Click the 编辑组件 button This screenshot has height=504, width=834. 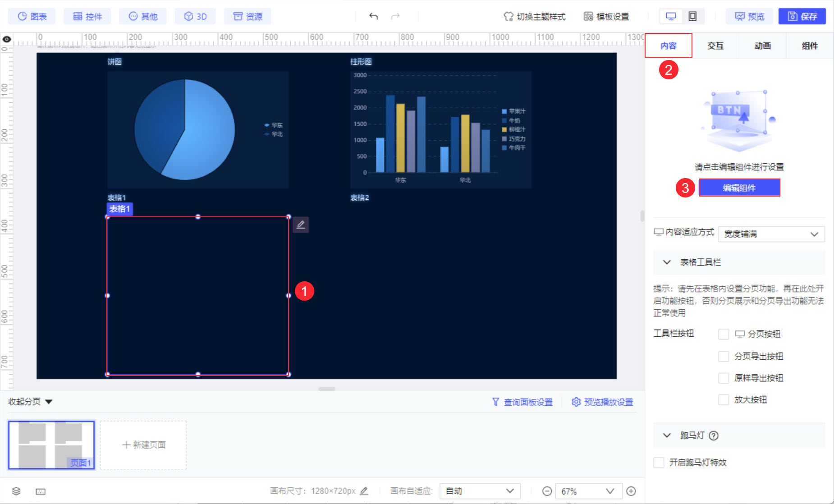[739, 188]
